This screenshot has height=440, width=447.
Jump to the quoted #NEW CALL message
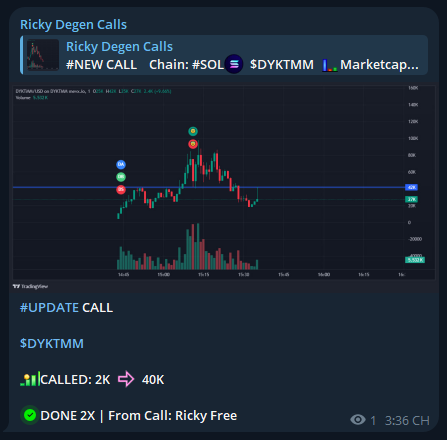point(224,55)
